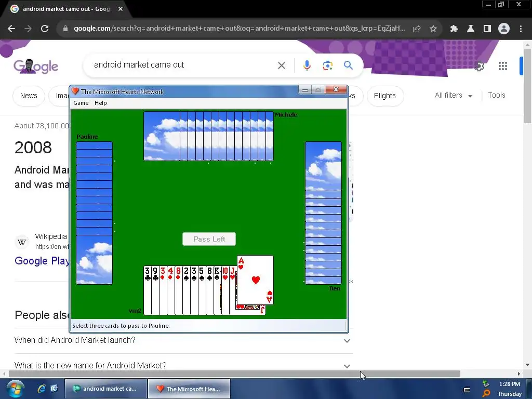Click the vertical page scrollbar

[x=527, y=86]
